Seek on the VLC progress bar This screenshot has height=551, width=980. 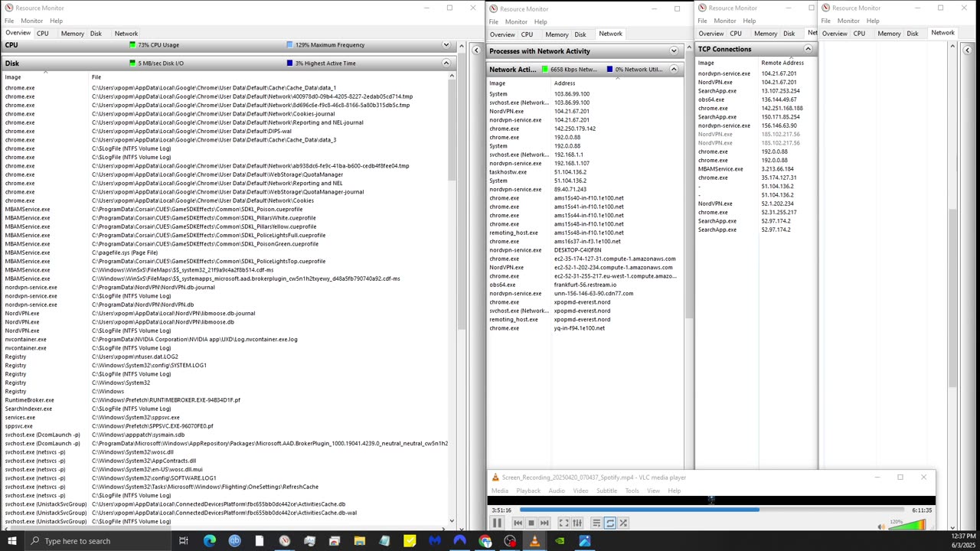pos(711,510)
